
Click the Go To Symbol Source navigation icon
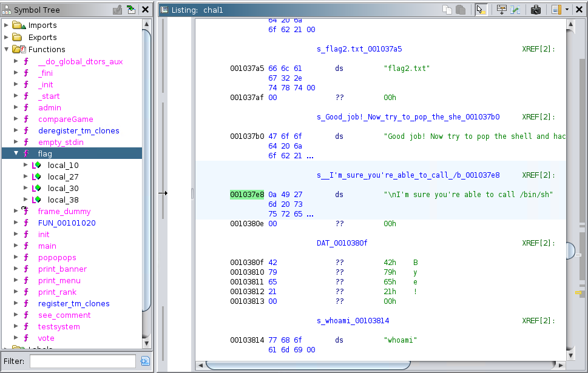[131, 10]
